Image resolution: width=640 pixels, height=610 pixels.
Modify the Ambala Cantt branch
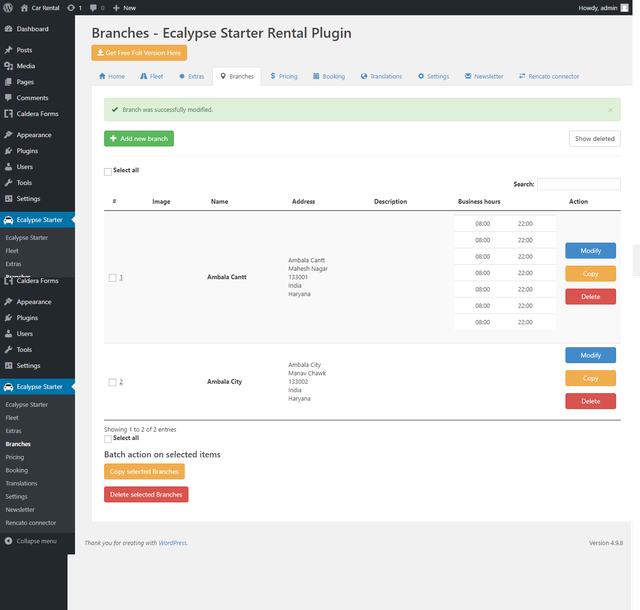[x=591, y=251]
